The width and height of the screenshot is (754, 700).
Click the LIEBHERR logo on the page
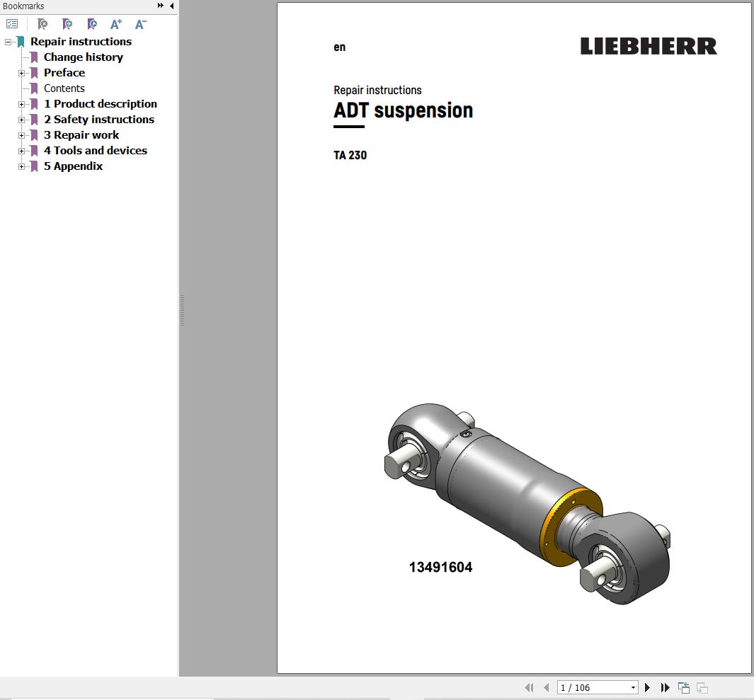point(649,46)
